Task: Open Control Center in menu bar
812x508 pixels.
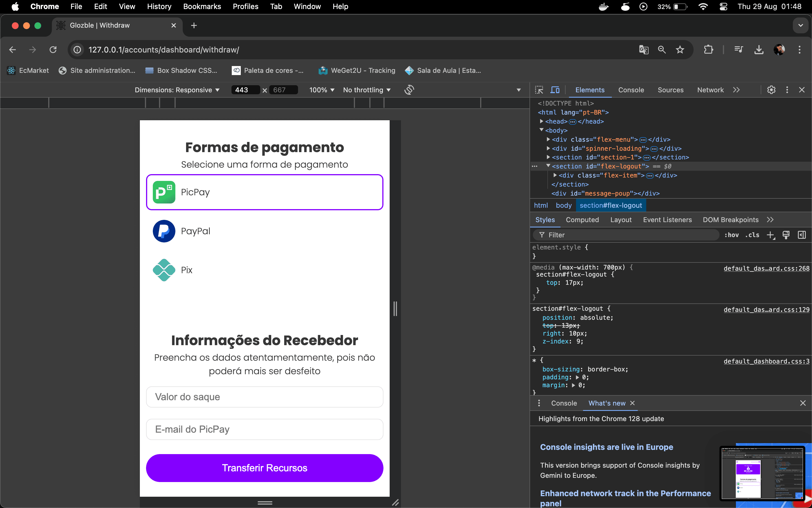Action: coord(723,7)
